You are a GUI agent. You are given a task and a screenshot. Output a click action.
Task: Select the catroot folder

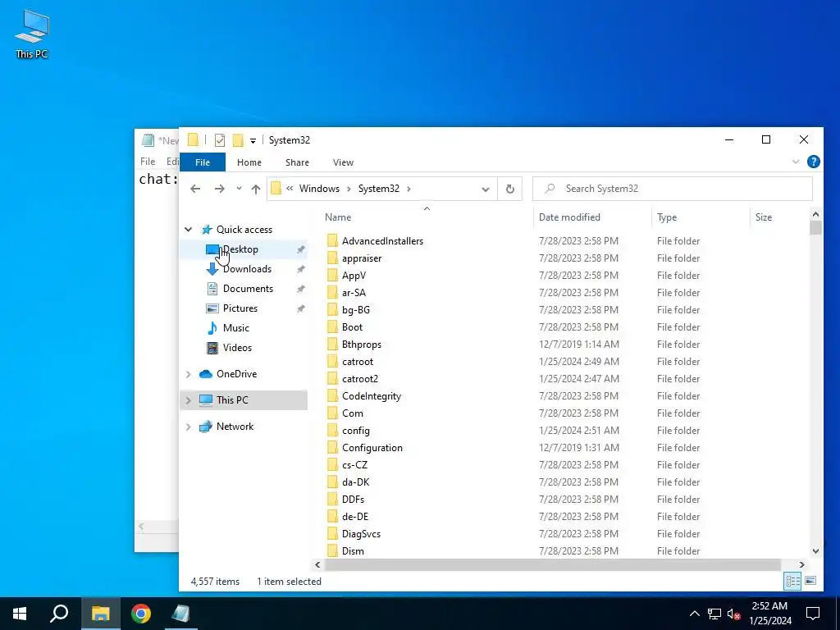pyautogui.click(x=358, y=362)
